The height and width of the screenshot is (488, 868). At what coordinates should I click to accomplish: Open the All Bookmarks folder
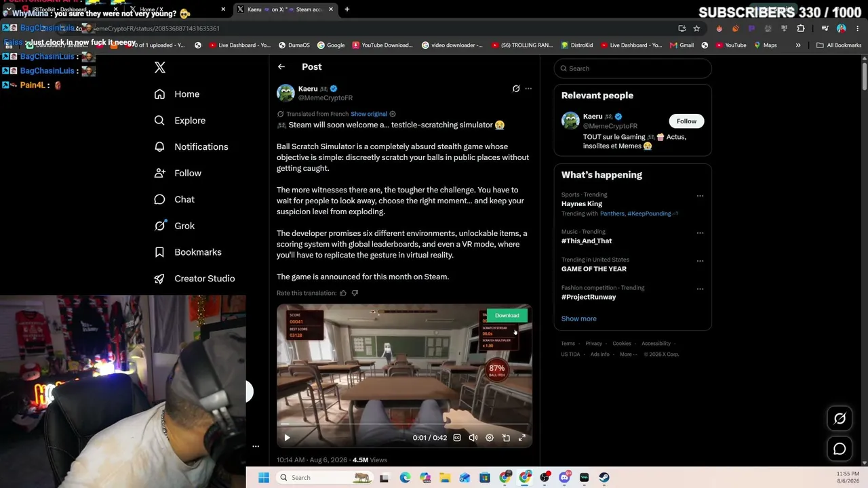[839, 45]
